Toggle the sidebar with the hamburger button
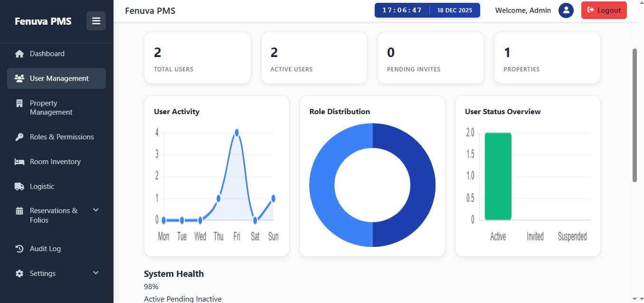Image resolution: width=644 pixels, height=303 pixels. 96,21
